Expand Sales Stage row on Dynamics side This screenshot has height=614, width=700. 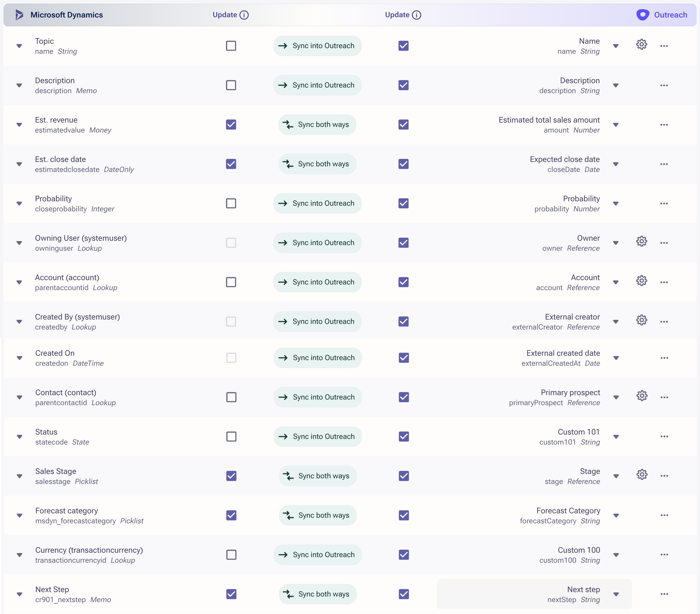click(20, 476)
